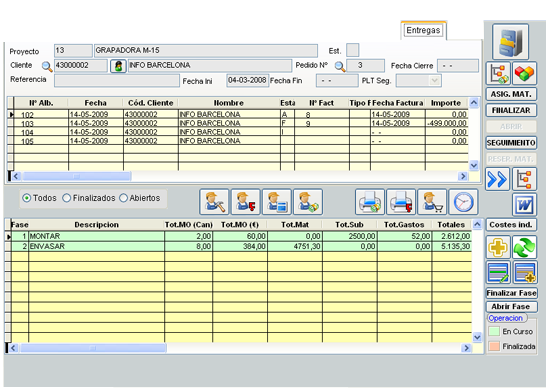Image resolution: width=550 pixels, height=391 pixels.
Task: Click the worker with money icon
Action: tap(308, 202)
